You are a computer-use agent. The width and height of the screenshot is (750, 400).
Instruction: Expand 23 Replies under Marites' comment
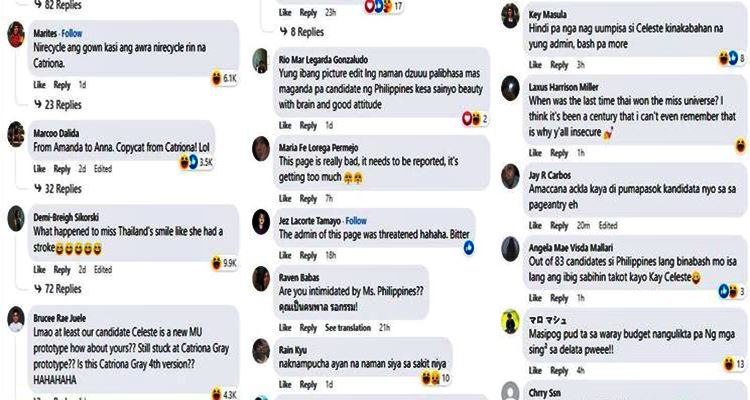[x=58, y=104]
